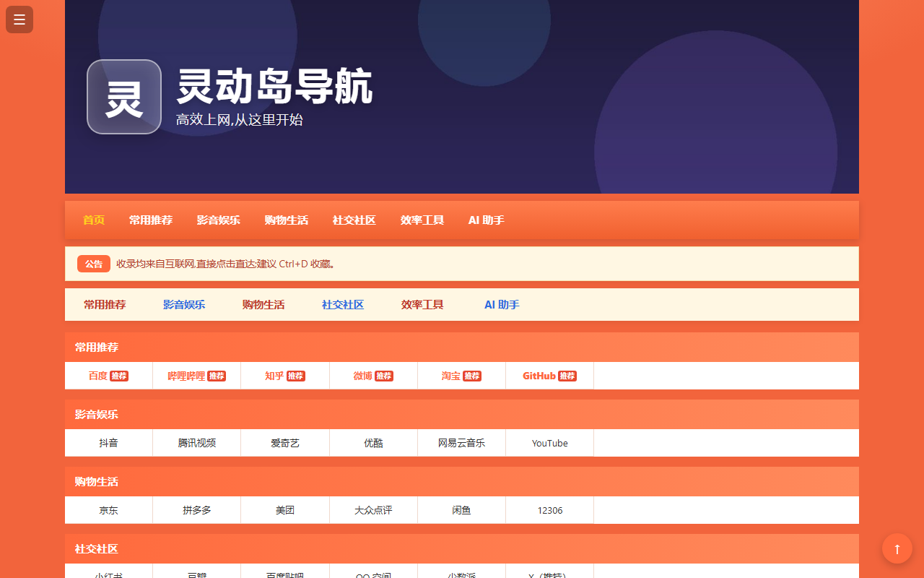
Task: Open the GitHub link
Action: 539,376
